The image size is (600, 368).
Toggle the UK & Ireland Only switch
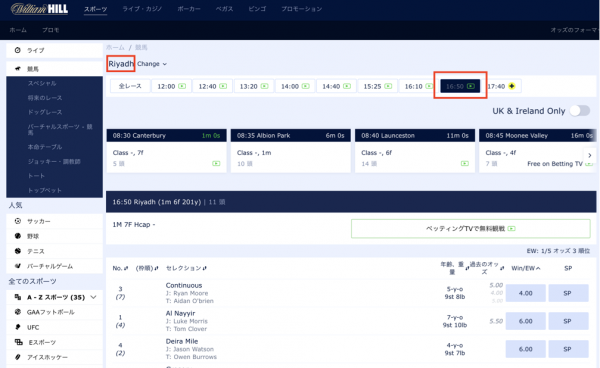click(580, 111)
